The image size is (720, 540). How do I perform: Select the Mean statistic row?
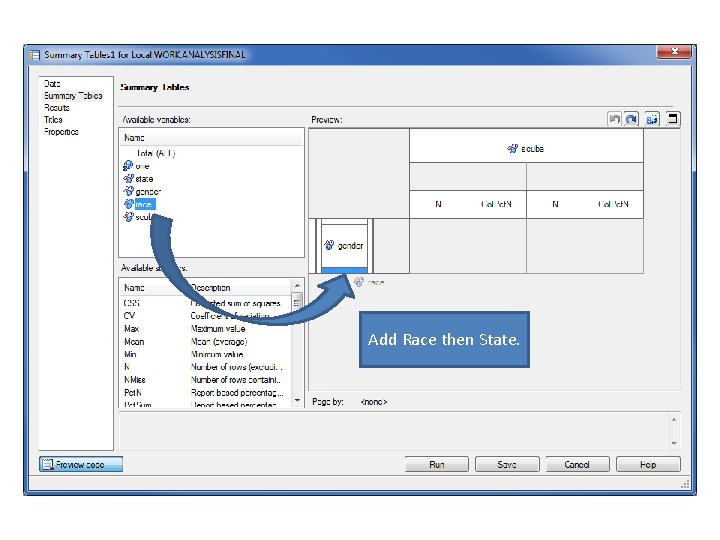(205, 342)
